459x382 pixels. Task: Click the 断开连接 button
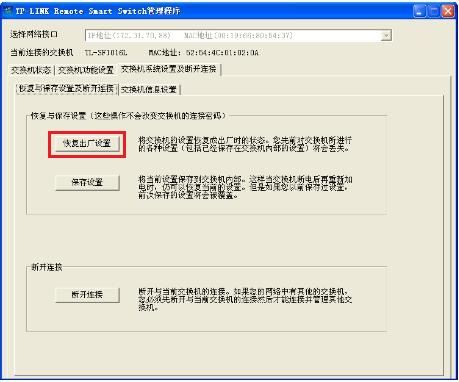click(x=87, y=295)
